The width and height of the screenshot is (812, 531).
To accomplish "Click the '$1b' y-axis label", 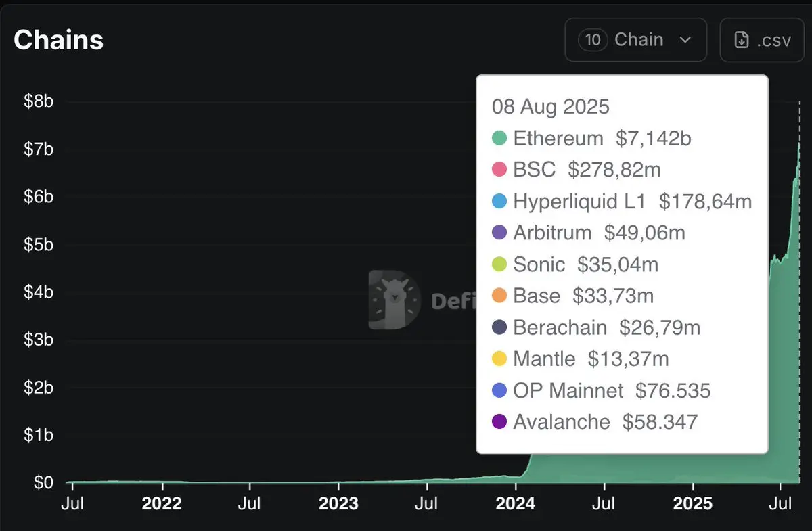I will [x=39, y=435].
